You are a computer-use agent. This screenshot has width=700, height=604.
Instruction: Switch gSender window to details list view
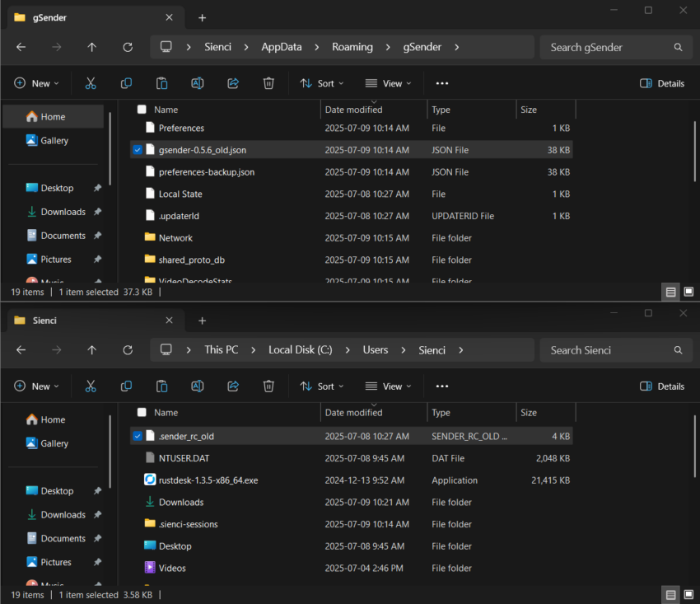[670, 292]
